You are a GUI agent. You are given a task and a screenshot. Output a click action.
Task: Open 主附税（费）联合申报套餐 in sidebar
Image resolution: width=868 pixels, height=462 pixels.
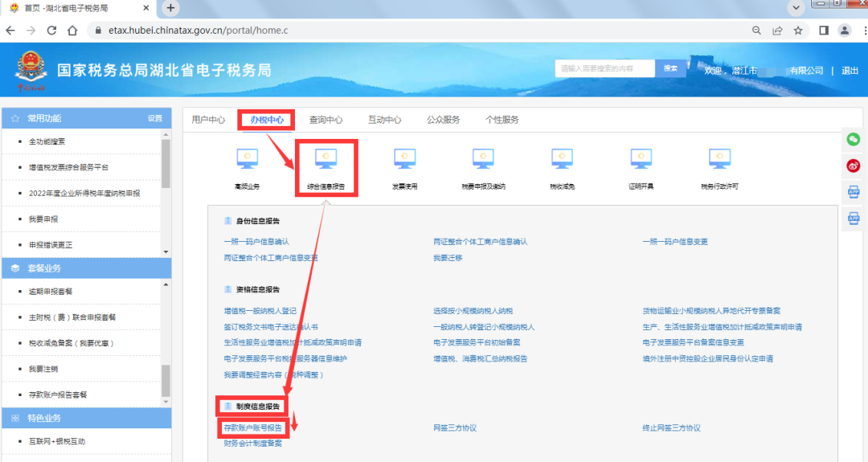[72, 317]
